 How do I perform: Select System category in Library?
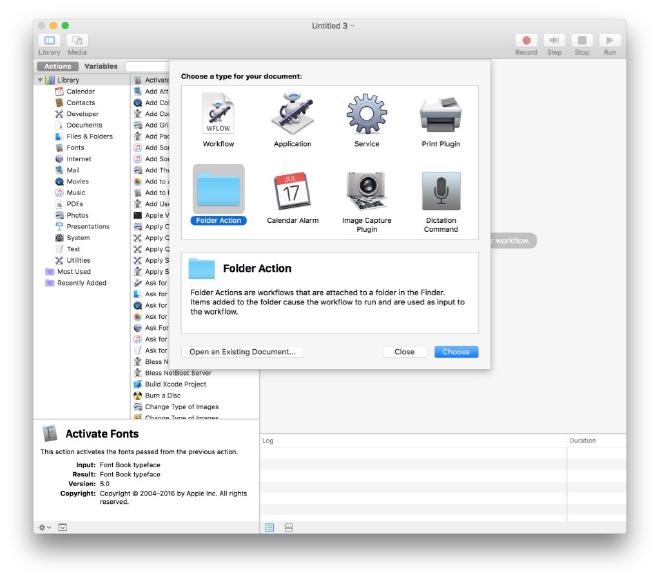78,238
